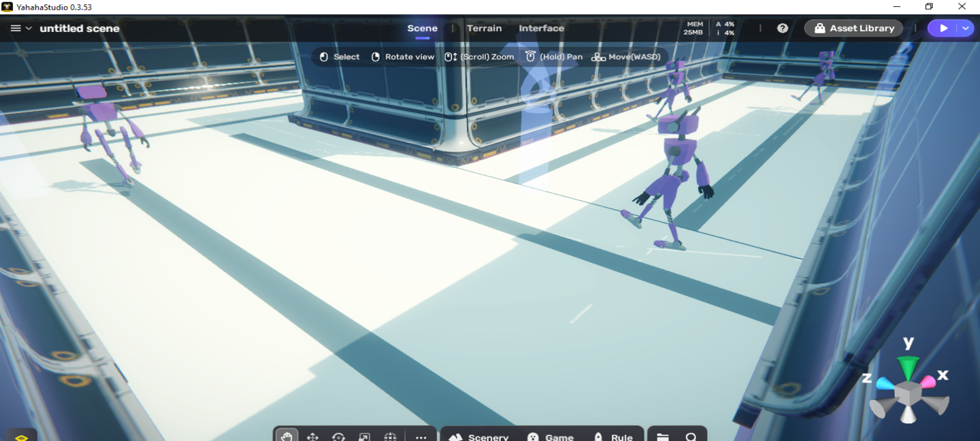Open the asset folder browser icon

click(x=661, y=438)
